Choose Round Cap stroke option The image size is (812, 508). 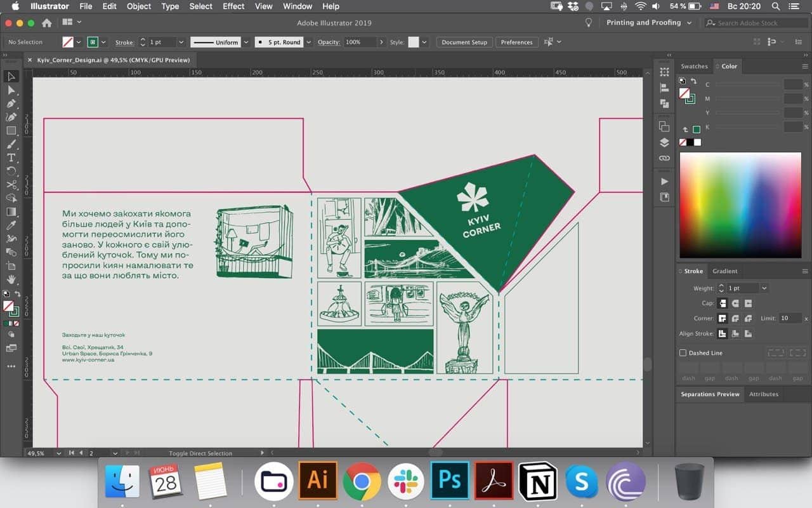pos(735,304)
